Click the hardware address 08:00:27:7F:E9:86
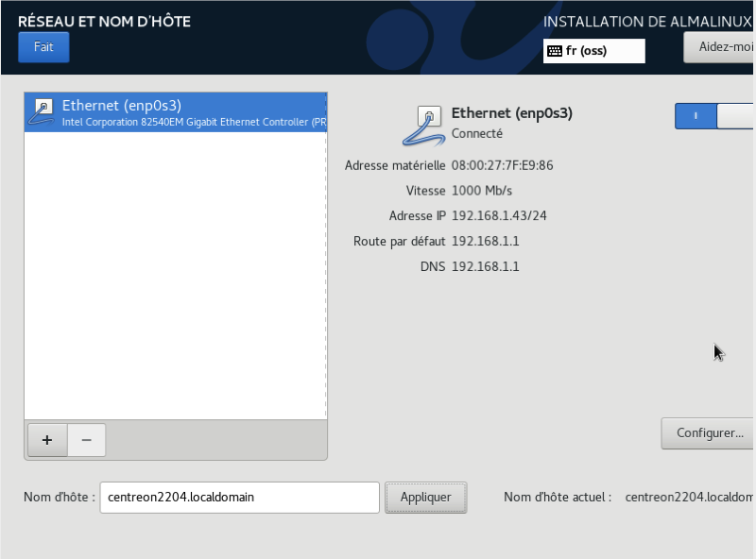The height and width of the screenshot is (559, 756). tap(502, 165)
